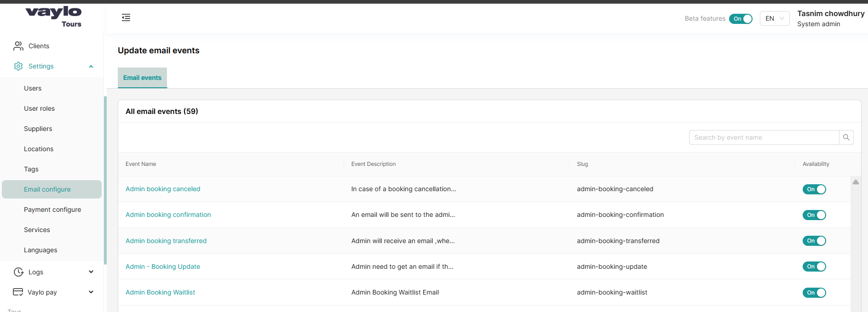
Task: Click the sidebar vertical scrollbar
Action: 105,180
